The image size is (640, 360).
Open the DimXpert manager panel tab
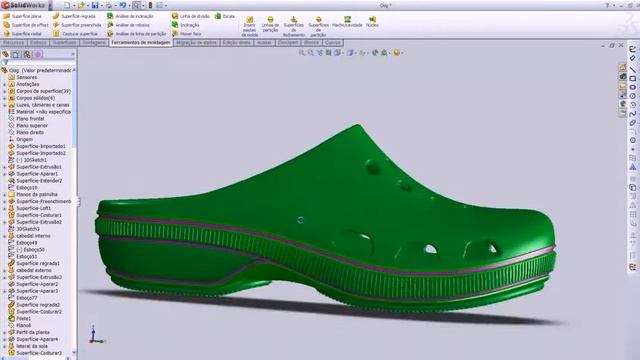tap(38, 54)
